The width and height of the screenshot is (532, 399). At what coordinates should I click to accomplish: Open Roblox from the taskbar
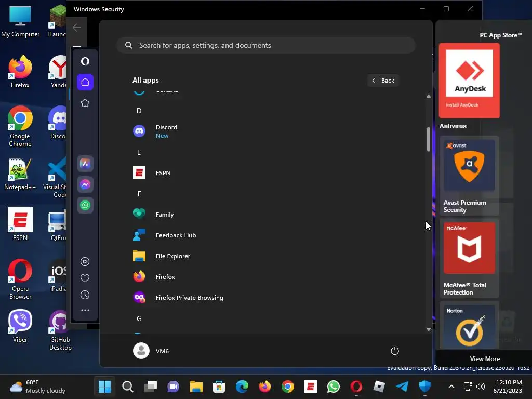point(379,387)
